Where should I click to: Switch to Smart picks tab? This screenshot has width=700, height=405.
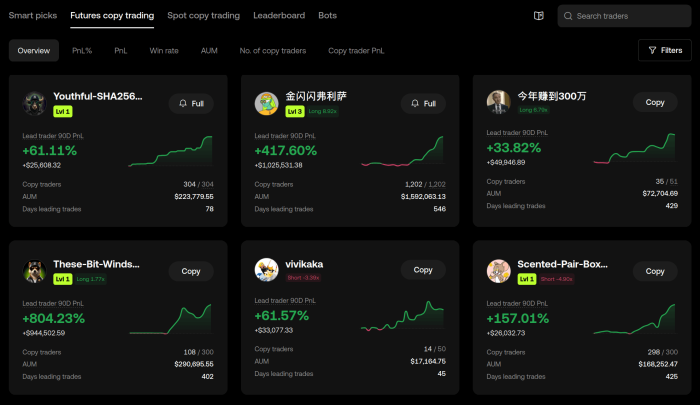click(x=33, y=16)
